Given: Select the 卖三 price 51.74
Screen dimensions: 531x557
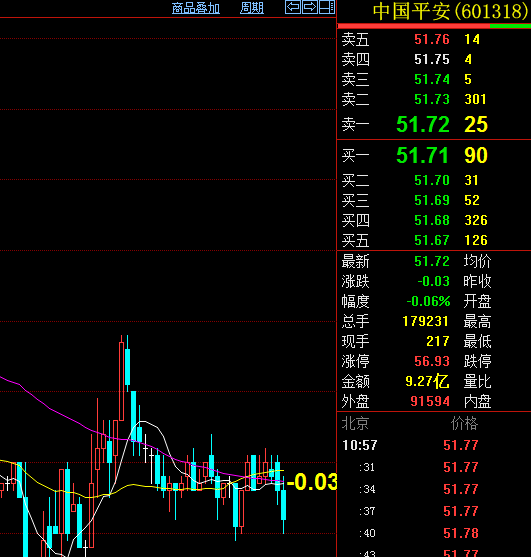Looking at the screenshot, I should (432, 79).
